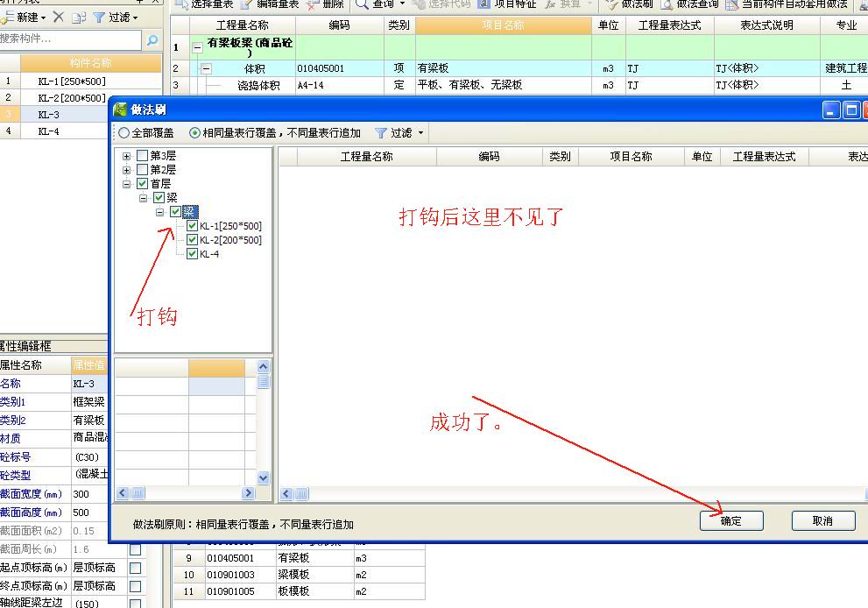Click 做法查询 in the top toolbar
The width and height of the screenshot is (868, 608).
[x=690, y=4]
